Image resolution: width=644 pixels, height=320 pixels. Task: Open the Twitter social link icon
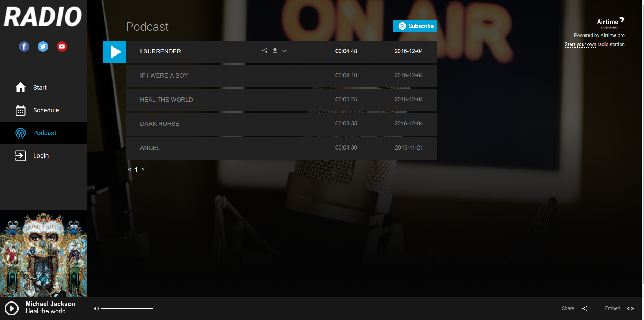coord(43,46)
